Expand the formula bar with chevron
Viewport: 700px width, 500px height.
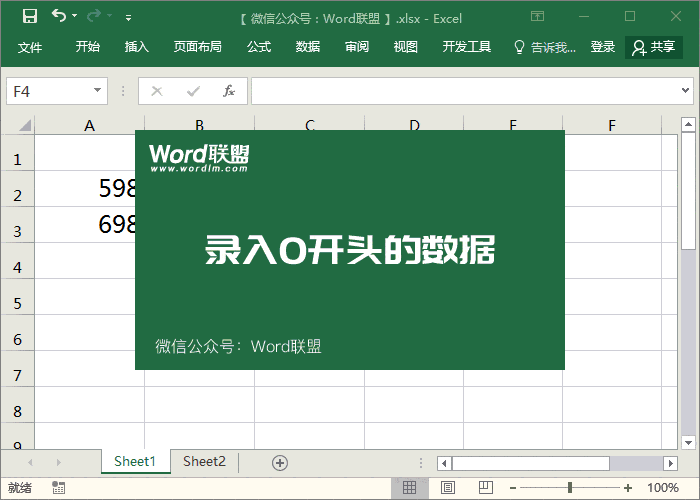(x=685, y=91)
